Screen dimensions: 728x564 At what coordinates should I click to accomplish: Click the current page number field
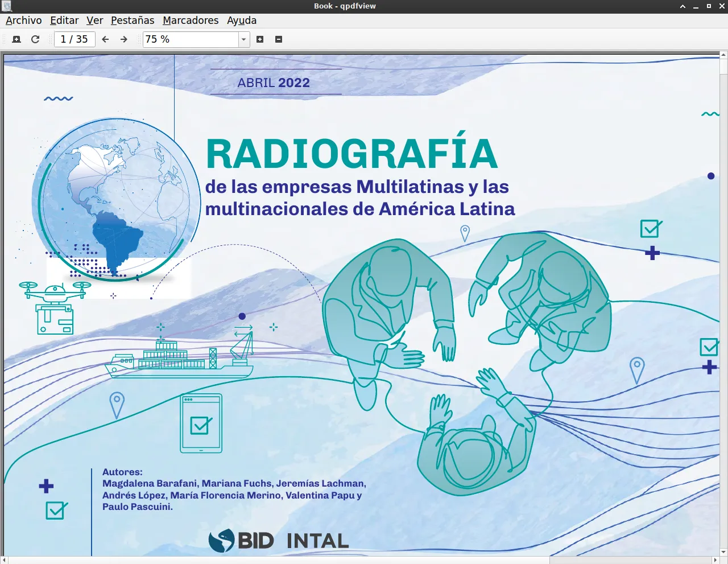[x=75, y=39]
